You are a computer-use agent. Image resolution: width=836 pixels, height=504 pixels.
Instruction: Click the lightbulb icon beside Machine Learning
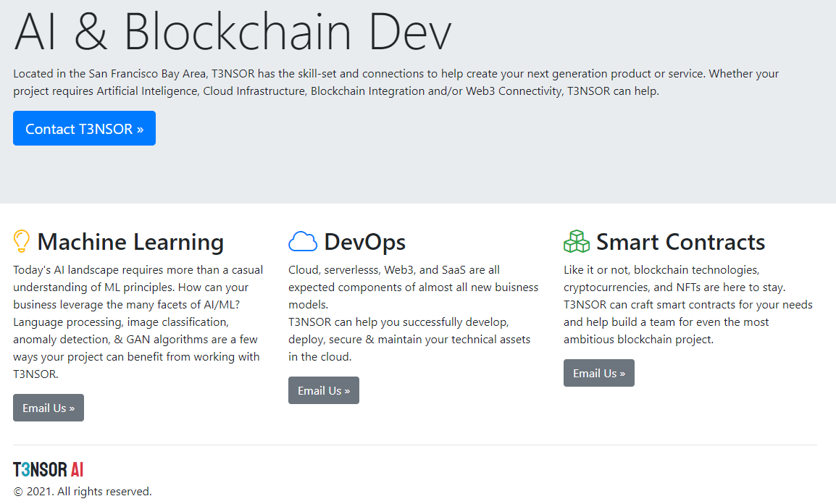(x=22, y=241)
